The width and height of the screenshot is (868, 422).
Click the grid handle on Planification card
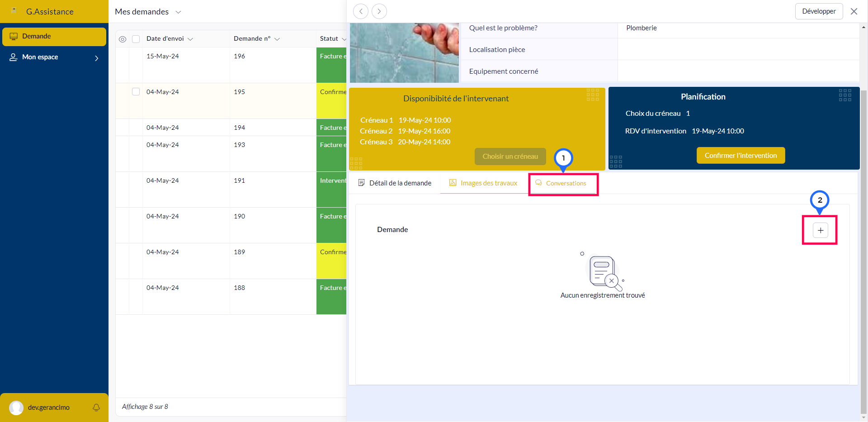844,95
